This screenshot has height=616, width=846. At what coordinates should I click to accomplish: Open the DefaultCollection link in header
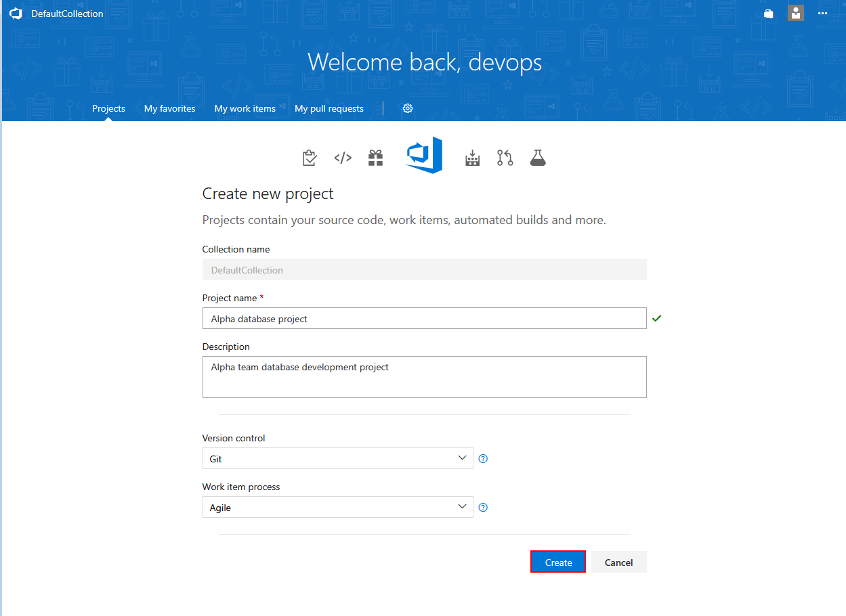click(67, 14)
